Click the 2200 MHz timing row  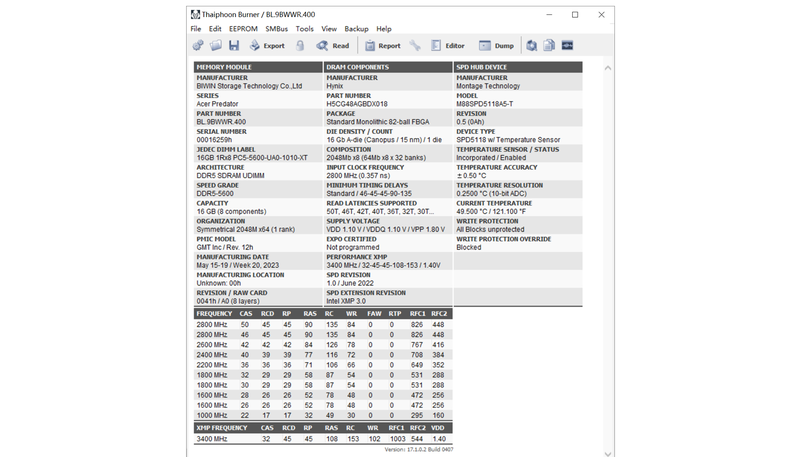click(322, 365)
